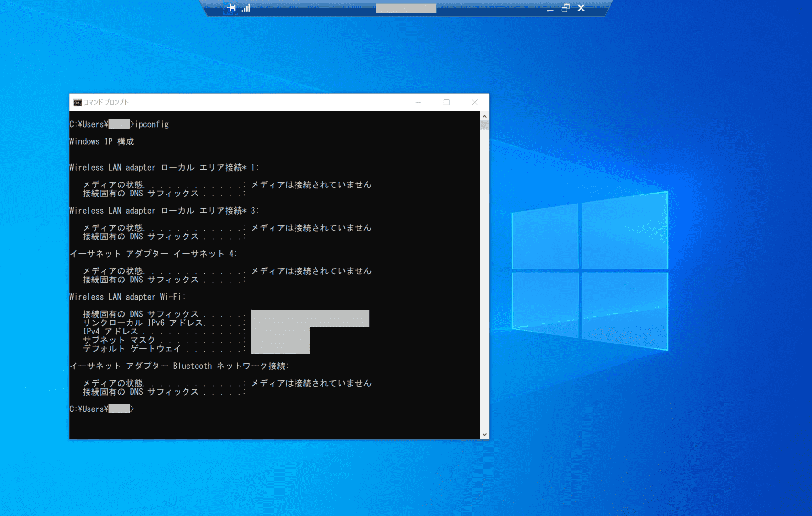The height and width of the screenshot is (516, 812).
Task: Click the remote session title field on connection bar
Action: pyautogui.click(x=406, y=8)
